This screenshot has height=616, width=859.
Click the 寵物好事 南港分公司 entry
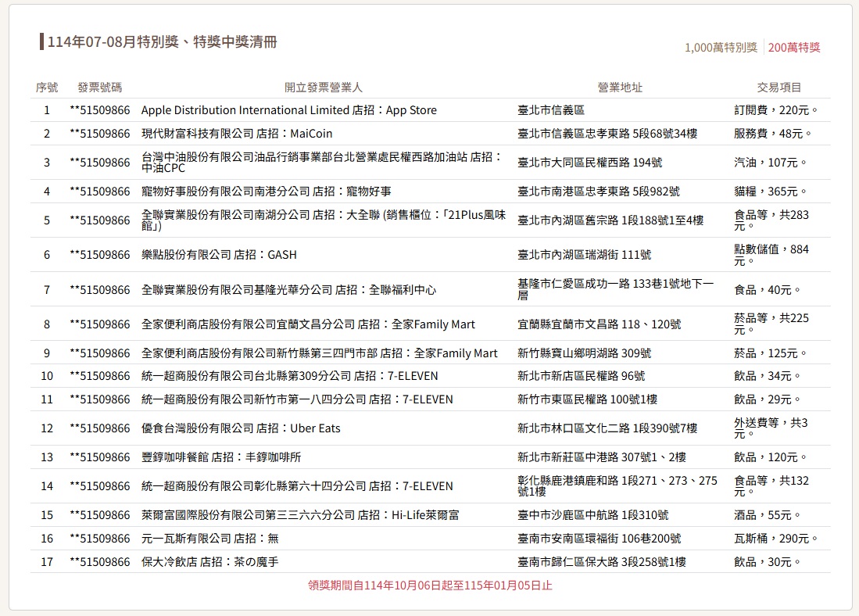(267, 192)
